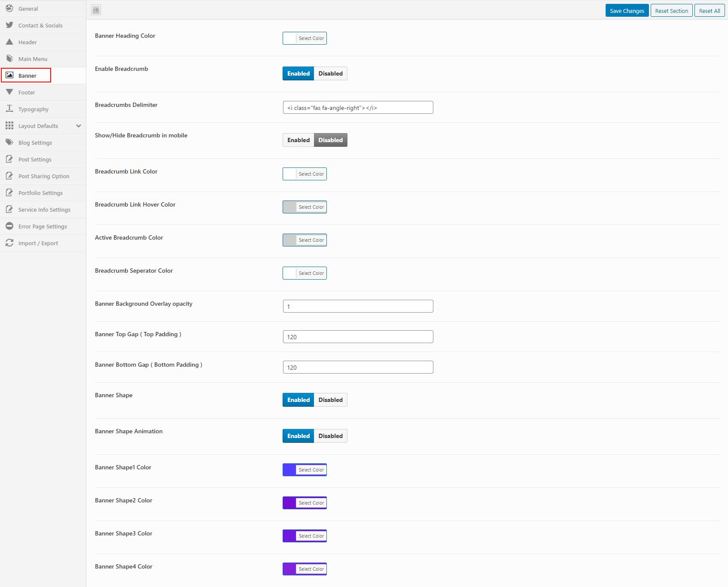The height and width of the screenshot is (587, 728).
Task: Click the Import / Export refresh icon
Action: click(x=9, y=243)
